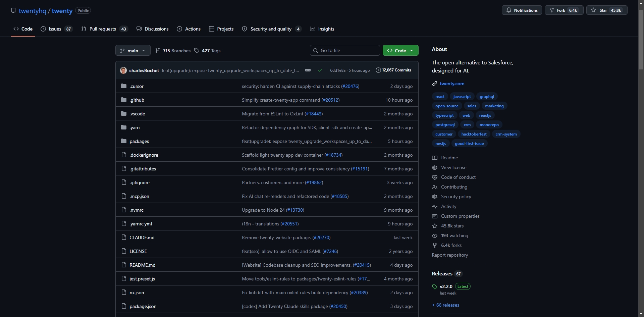644x317 pixels.
Task: Click the package.json file icon
Action: coord(124,306)
